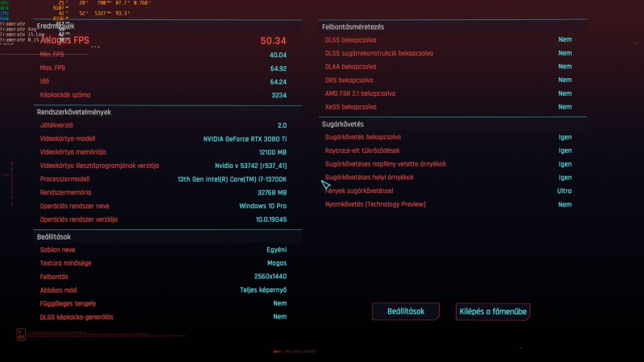Select the Játékverzió label
The width and height of the screenshot is (644, 362).
click(x=56, y=125)
